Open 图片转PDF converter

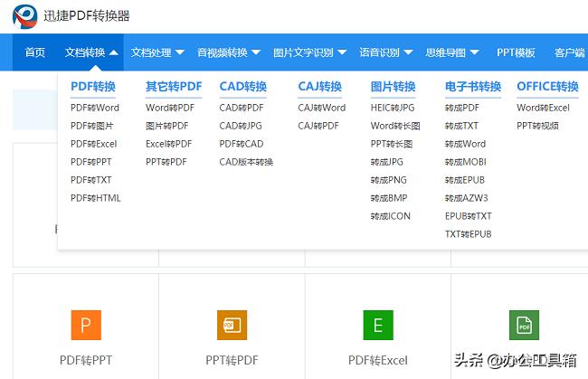tap(166, 126)
